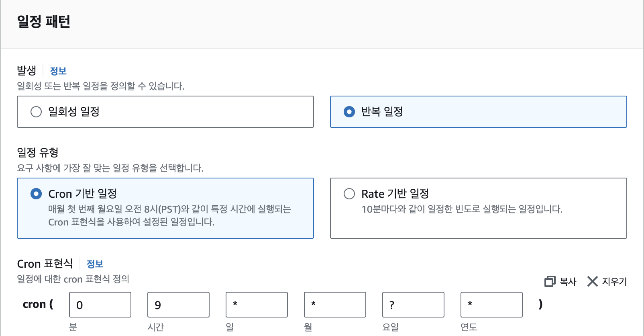
Task: Select the 일회성 일정 radio button
Action: [x=36, y=112]
